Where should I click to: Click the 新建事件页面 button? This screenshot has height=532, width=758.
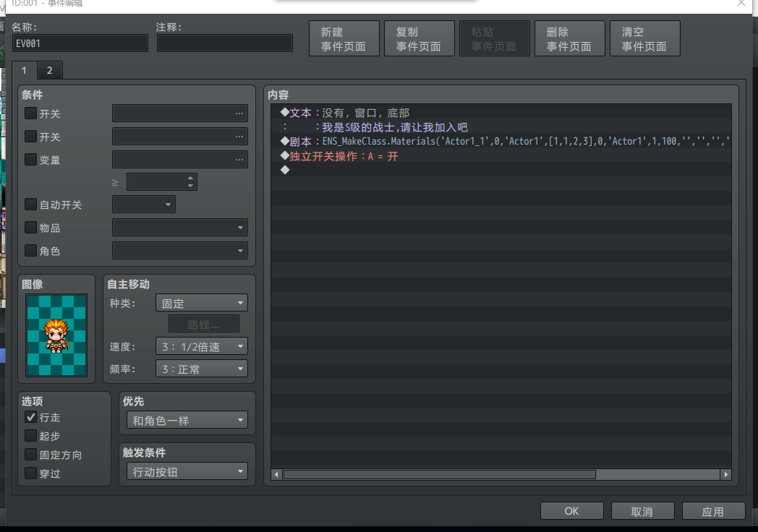point(344,38)
